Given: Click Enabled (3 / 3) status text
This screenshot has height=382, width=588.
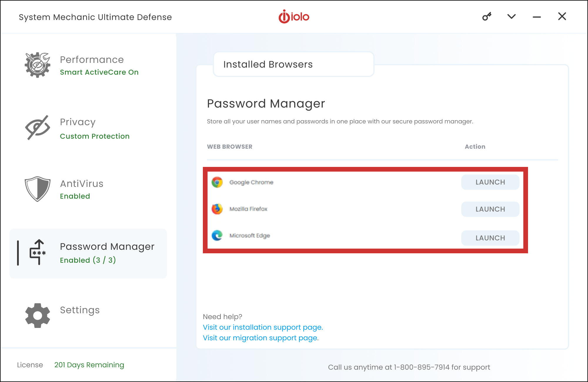Looking at the screenshot, I should 88,260.
